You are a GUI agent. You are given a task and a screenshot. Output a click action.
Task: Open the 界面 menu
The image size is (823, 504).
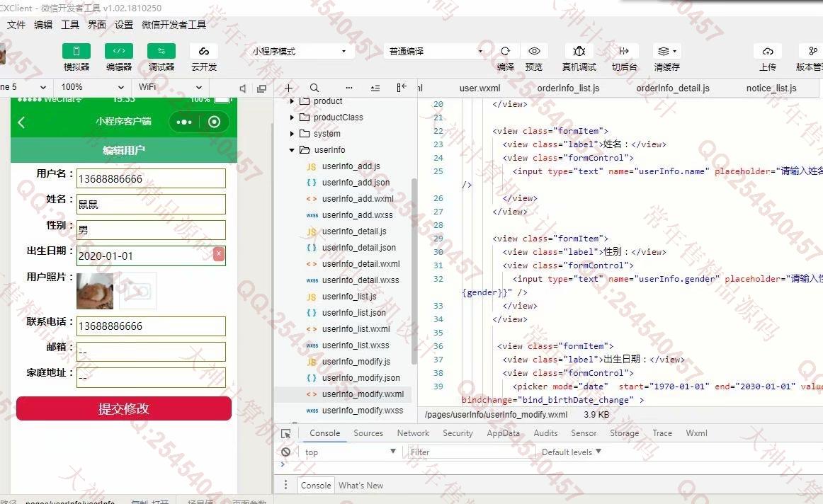pyautogui.click(x=96, y=25)
